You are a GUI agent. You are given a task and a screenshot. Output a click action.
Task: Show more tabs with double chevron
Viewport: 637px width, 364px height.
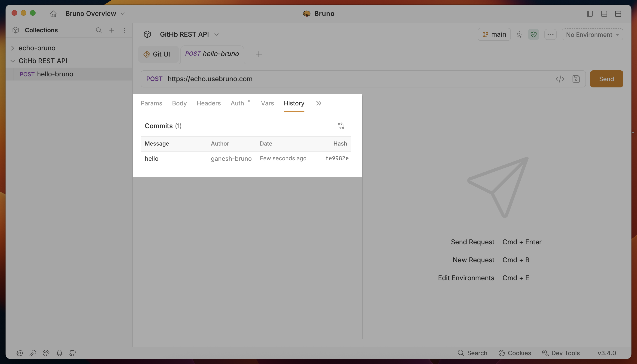pos(318,103)
